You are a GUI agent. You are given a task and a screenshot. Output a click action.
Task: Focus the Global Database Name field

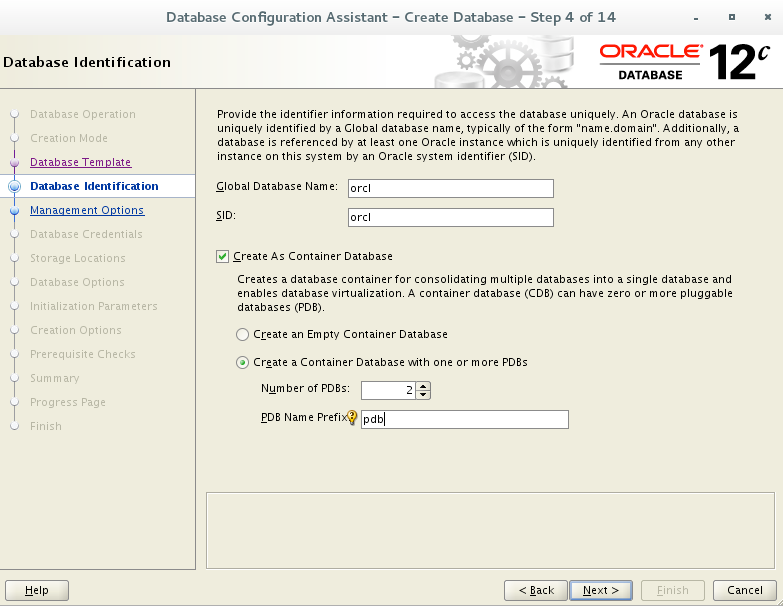[450, 188]
